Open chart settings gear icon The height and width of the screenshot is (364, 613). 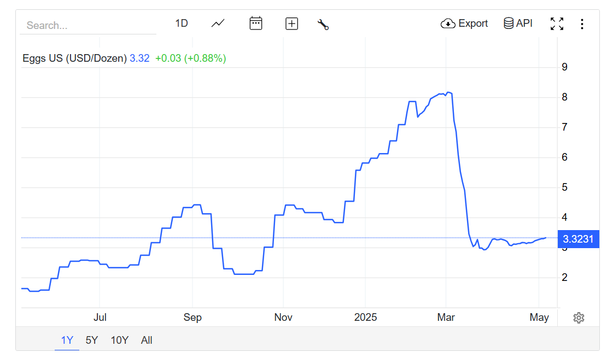click(579, 318)
